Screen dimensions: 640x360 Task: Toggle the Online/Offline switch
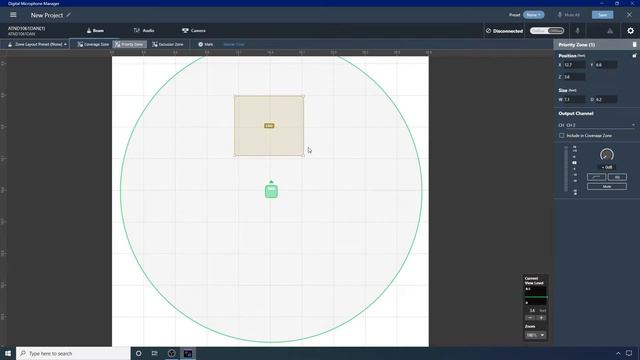[x=547, y=31]
